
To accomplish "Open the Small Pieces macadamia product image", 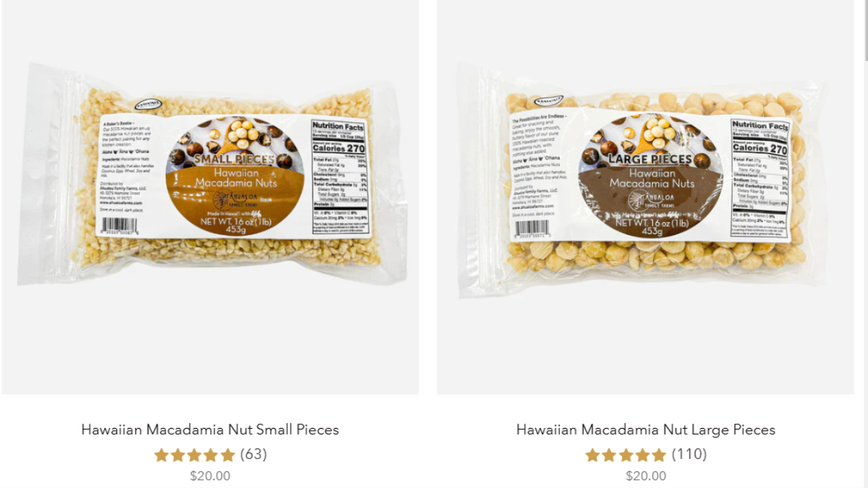I will (x=210, y=197).
